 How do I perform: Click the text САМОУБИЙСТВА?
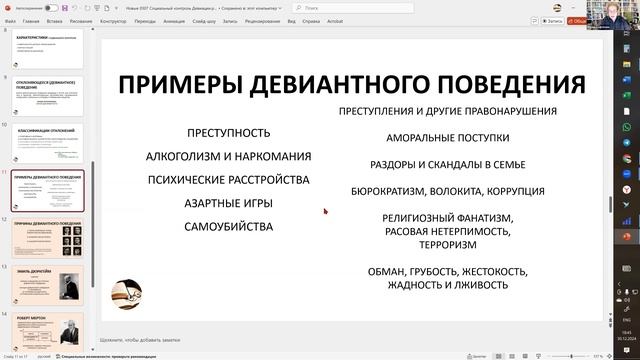click(229, 227)
